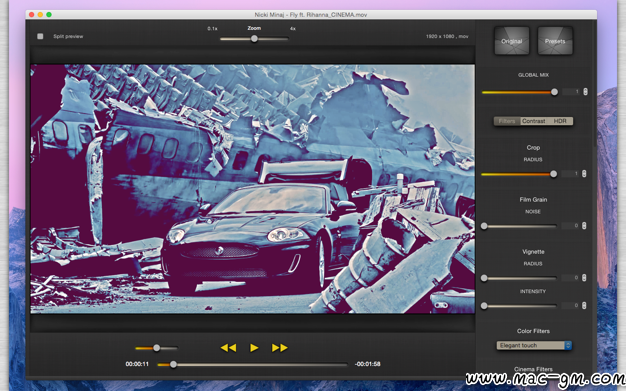626x391 pixels.
Task: Click the Global Mix slider handle
Action: tap(554, 92)
